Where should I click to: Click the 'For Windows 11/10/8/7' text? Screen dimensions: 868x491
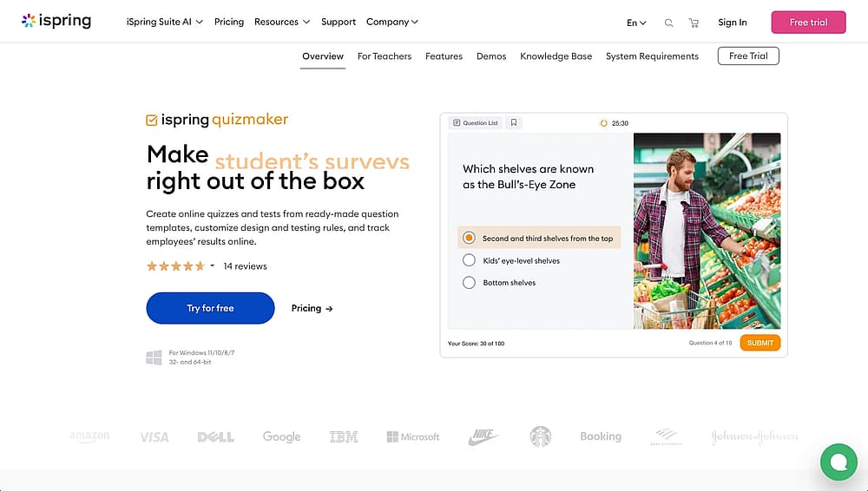[201, 352]
